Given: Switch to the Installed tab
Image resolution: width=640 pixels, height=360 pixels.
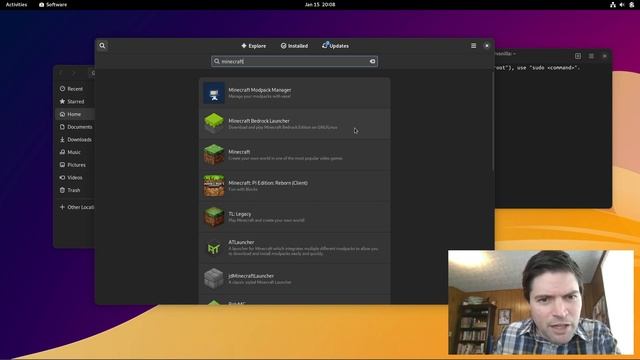Looking at the screenshot, I should tap(294, 46).
